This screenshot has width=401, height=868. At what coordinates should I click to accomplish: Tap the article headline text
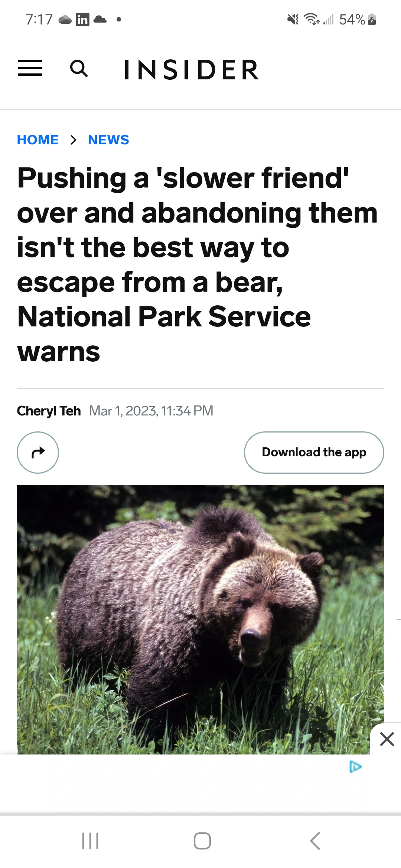coord(197,264)
